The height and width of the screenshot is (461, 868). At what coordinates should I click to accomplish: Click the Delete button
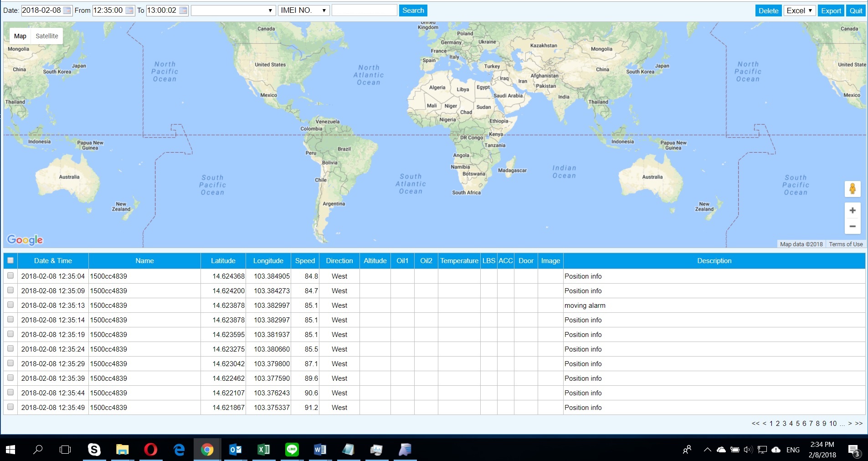pyautogui.click(x=768, y=10)
